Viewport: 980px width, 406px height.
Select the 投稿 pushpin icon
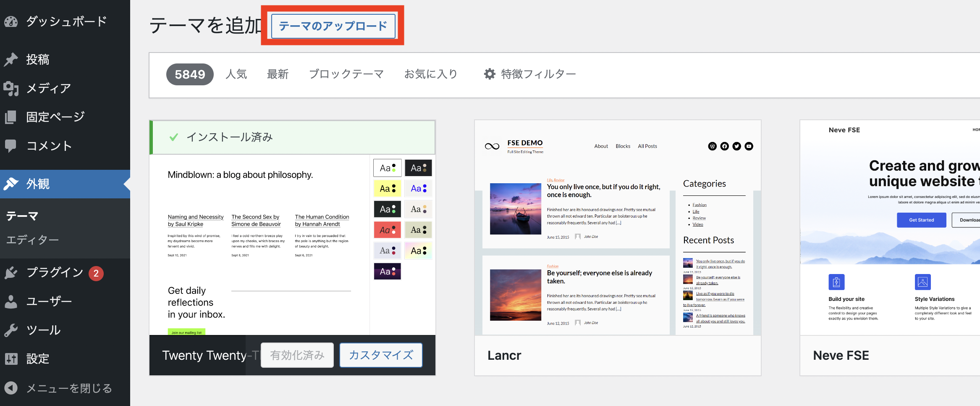[11, 59]
